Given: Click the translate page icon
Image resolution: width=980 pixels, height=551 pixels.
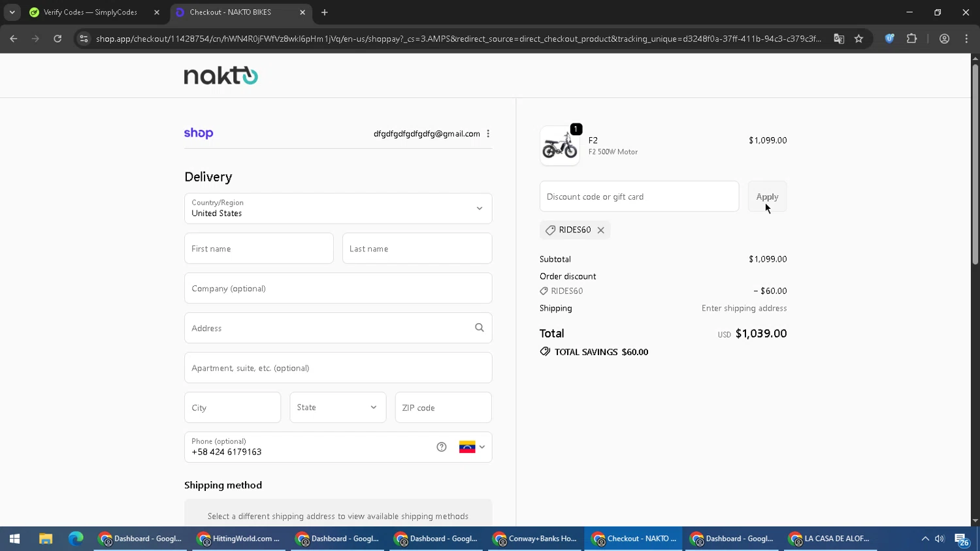Looking at the screenshot, I should tap(839, 39).
